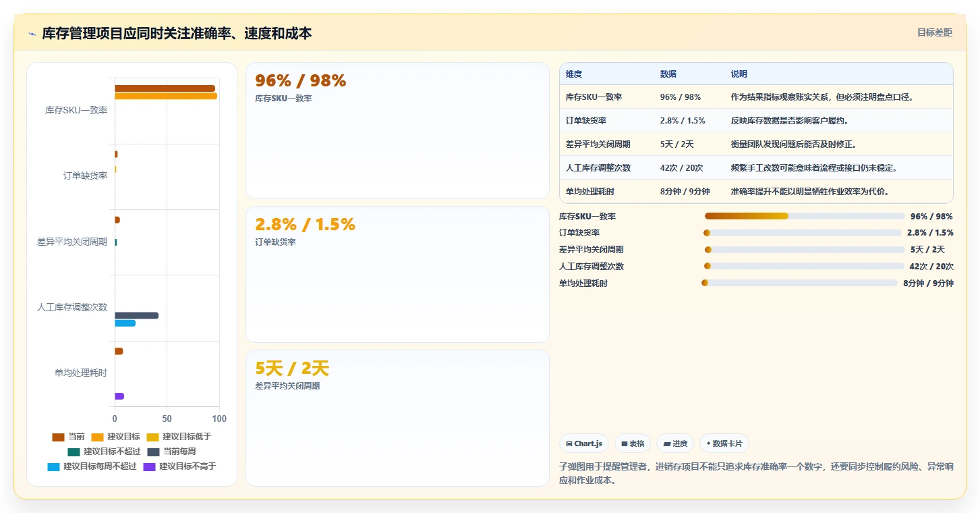
Task: Select the 表格 chip
Action: 633,443
